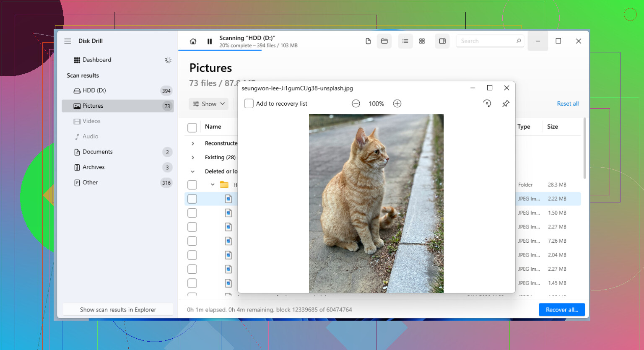Open the Videos category

(x=118, y=121)
